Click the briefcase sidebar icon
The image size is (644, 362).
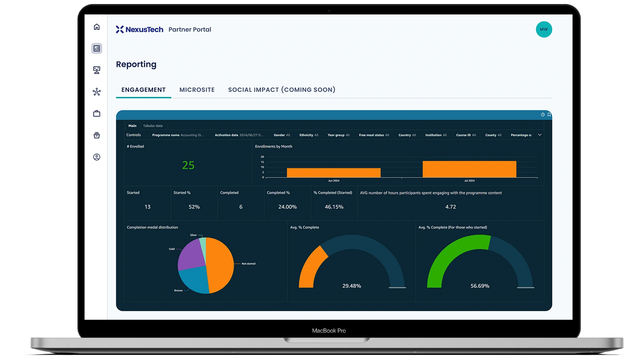coord(97,114)
